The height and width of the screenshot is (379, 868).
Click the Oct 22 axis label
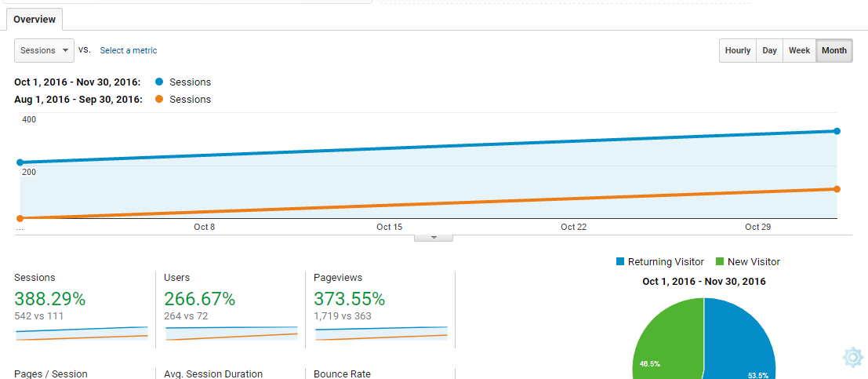pos(574,227)
